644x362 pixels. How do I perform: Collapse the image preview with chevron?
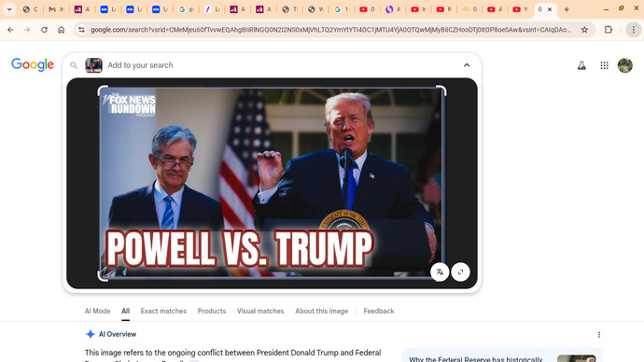467,65
